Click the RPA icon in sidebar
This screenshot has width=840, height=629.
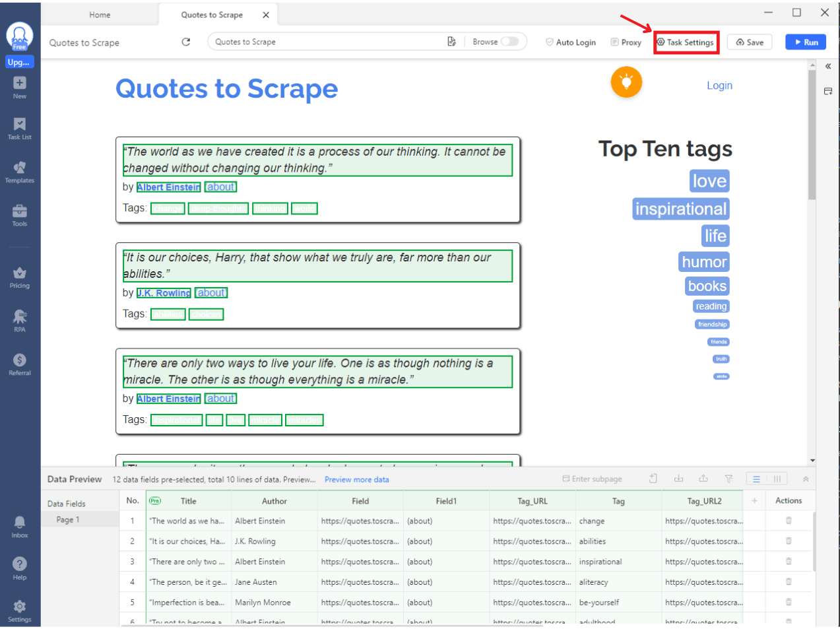coord(20,320)
